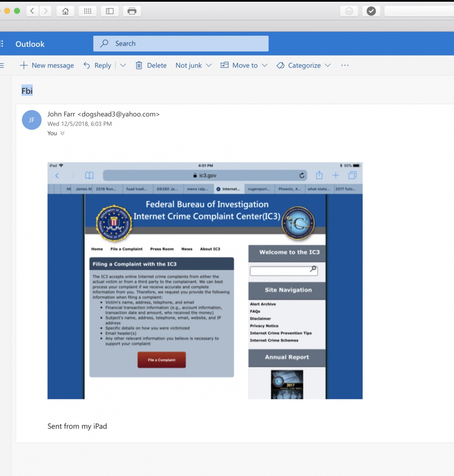Click the JF sender avatar
The width and height of the screenshot is (454, 476).
click(31, 120)
